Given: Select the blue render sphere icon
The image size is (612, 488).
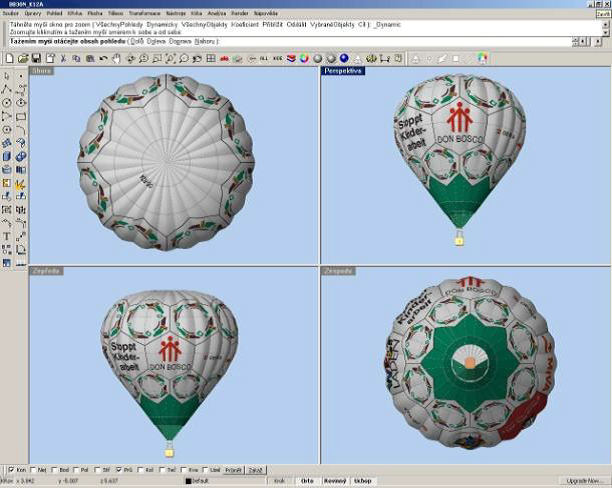Looking at the screenshot, I should coord(344,59).
